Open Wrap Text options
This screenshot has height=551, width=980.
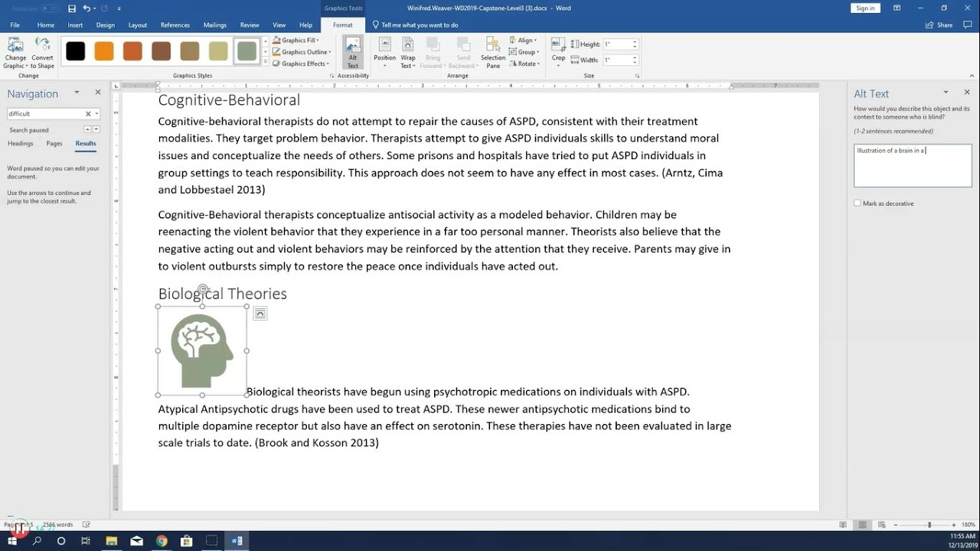[408, 53]
